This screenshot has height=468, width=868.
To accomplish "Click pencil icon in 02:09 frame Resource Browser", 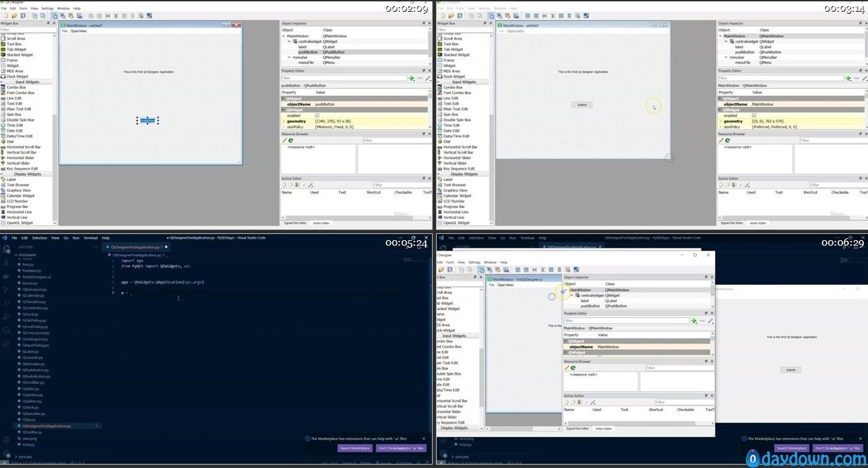I will click(x=284, y=141).
